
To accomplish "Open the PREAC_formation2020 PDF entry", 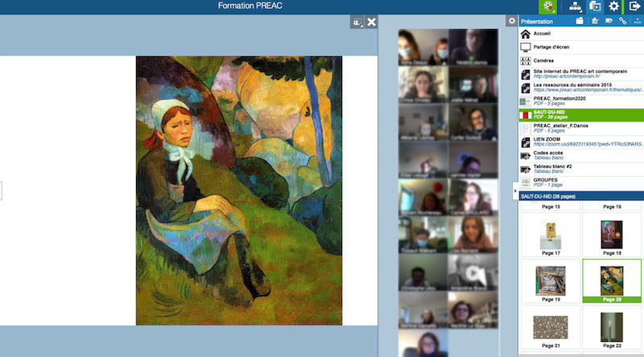I will (581, 101).
